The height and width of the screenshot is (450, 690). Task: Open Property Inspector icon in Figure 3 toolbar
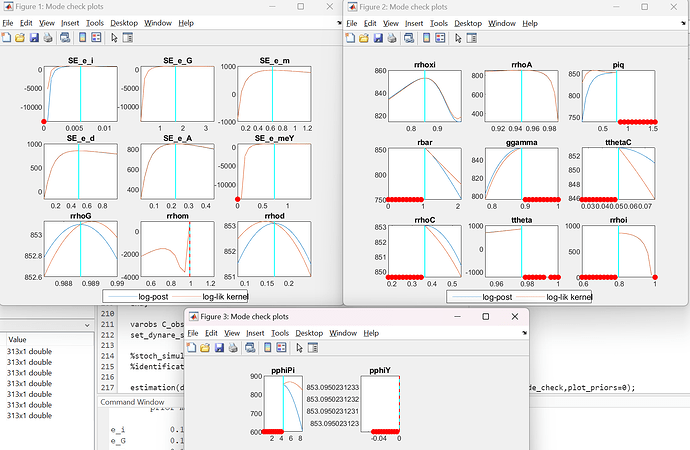pyautogui.click(x=313, y=348)
